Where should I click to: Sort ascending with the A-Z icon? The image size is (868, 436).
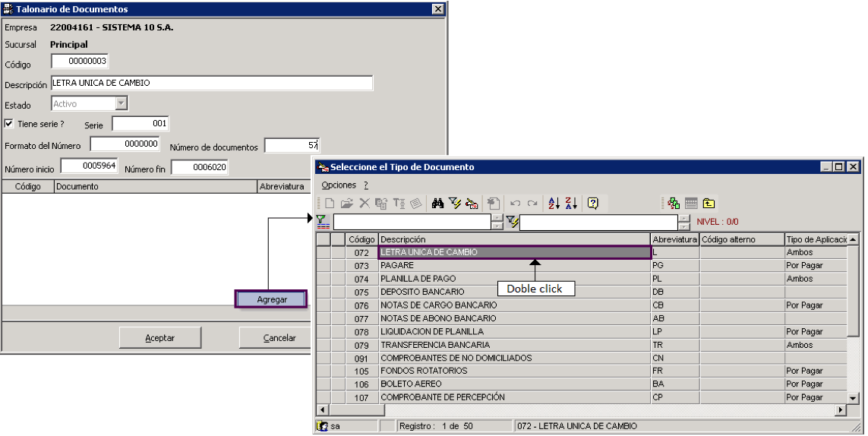pos(554,204)
